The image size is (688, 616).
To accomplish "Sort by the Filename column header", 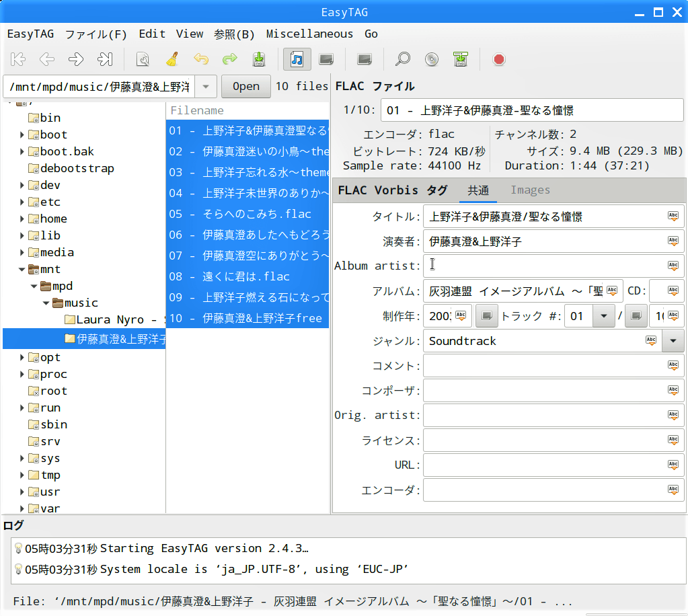I will 247,110.
